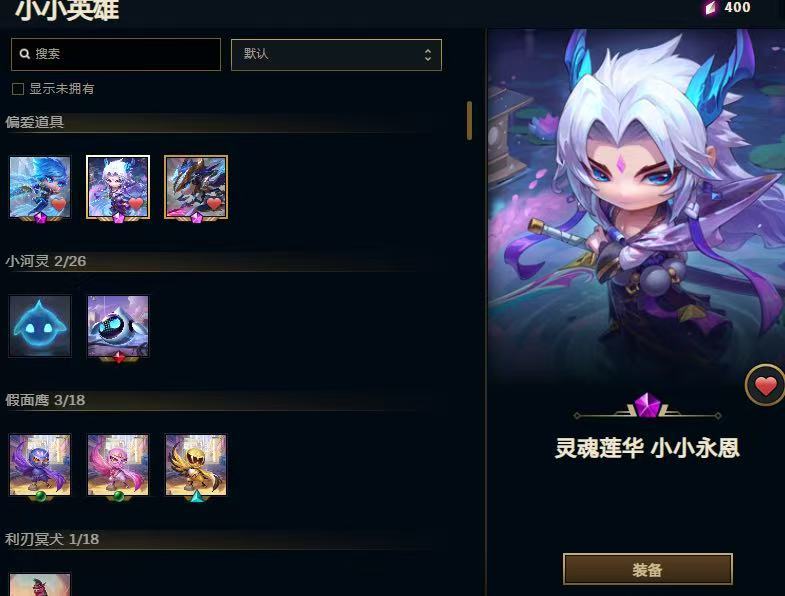This screenshot has height=596, width=785.
Task: Focus the 搜索 search input field
Action: tap(116, 54)
